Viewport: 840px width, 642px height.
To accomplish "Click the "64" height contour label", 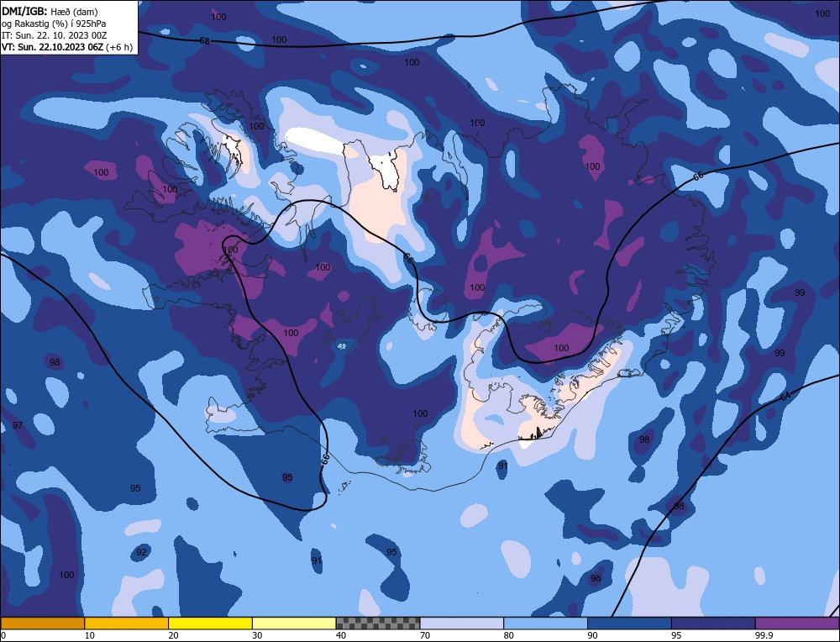I will 785,397.
